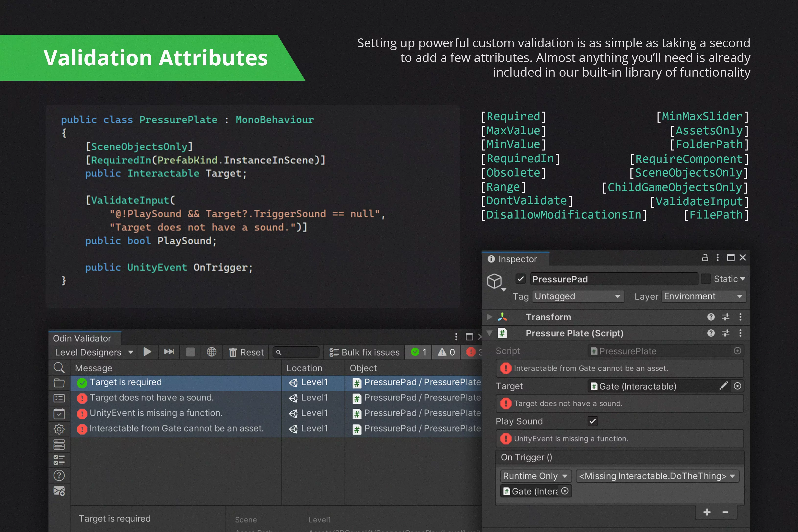Click the mail envelope icon in validator sidebar

click(59, 491)
